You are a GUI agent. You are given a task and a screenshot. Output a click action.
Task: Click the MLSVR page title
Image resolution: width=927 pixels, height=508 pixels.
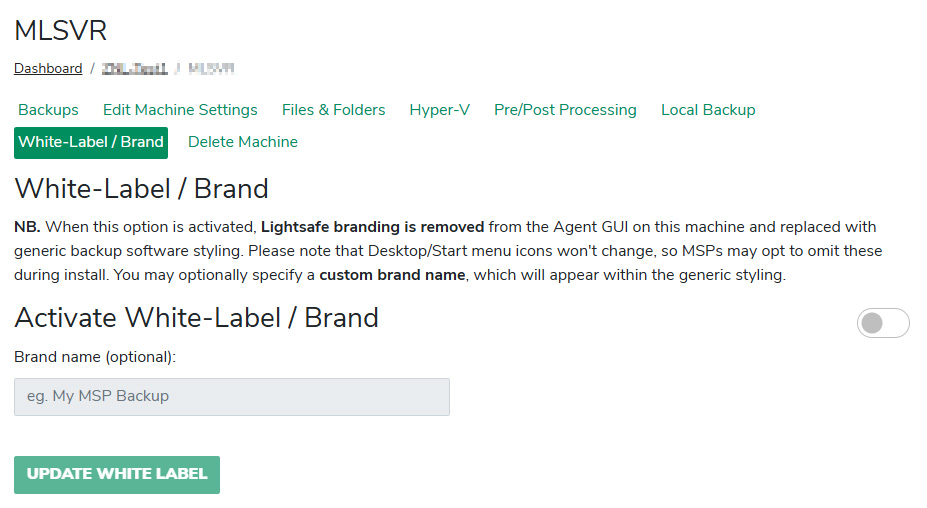pos(60,31)
